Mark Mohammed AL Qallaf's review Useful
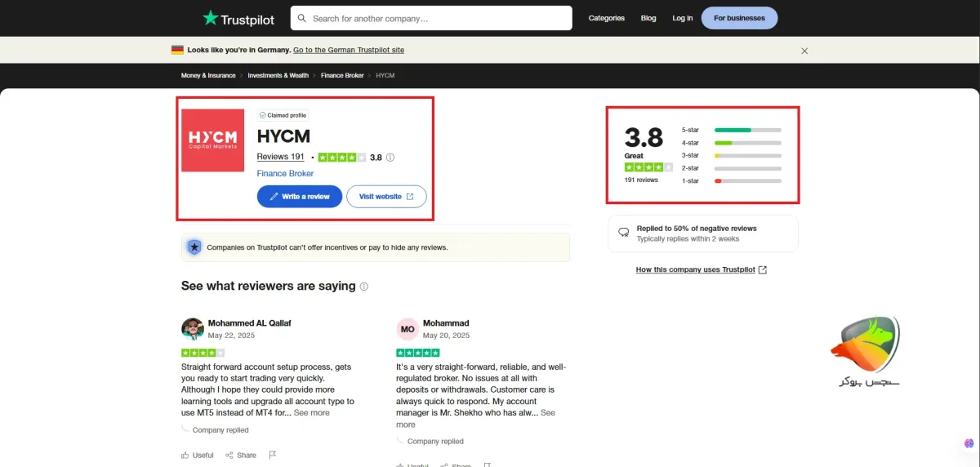The height and width of the screenshot is (467, 980). pyautogui.click(x=198, y=455)
